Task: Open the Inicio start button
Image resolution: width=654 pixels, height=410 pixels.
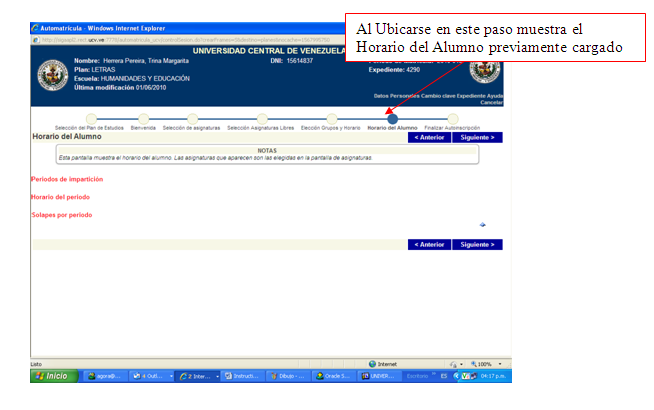Action: click(x=54, y=376)
